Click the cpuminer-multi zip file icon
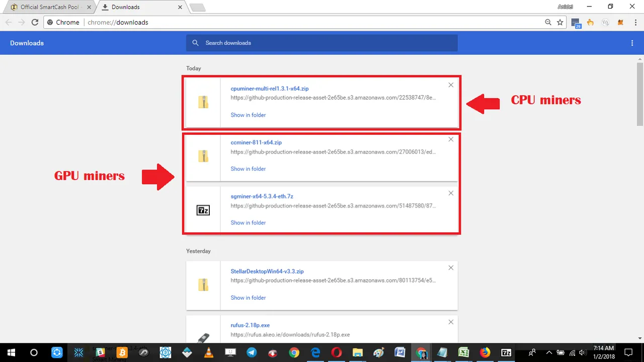 tap(203, 102)
